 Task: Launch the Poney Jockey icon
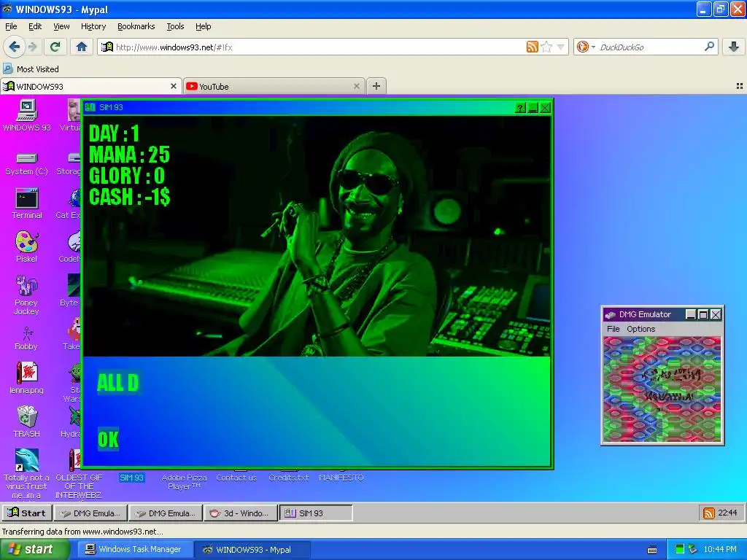[27, 295]
